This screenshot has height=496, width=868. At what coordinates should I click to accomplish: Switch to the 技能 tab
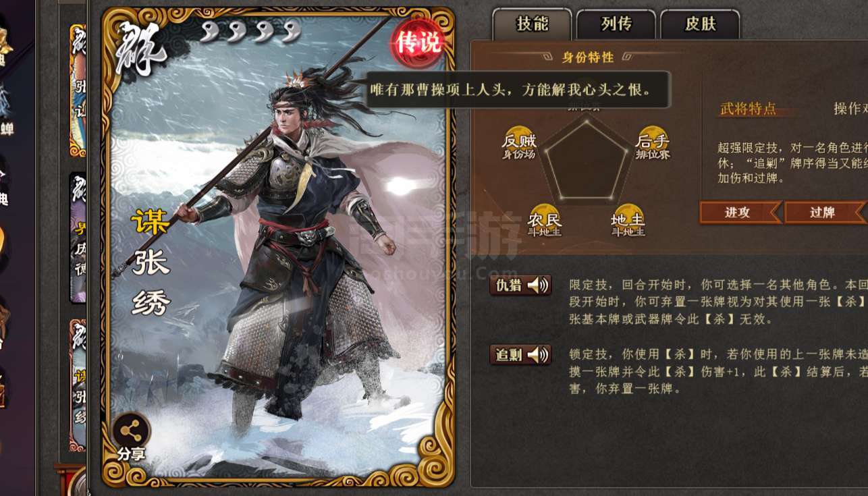533,24
